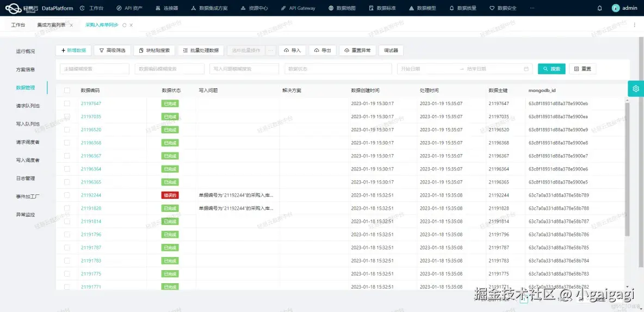This screenshot has height=312, width=644.
Task: Open the 数据状态 status dropdown
Action: point(338,69)
